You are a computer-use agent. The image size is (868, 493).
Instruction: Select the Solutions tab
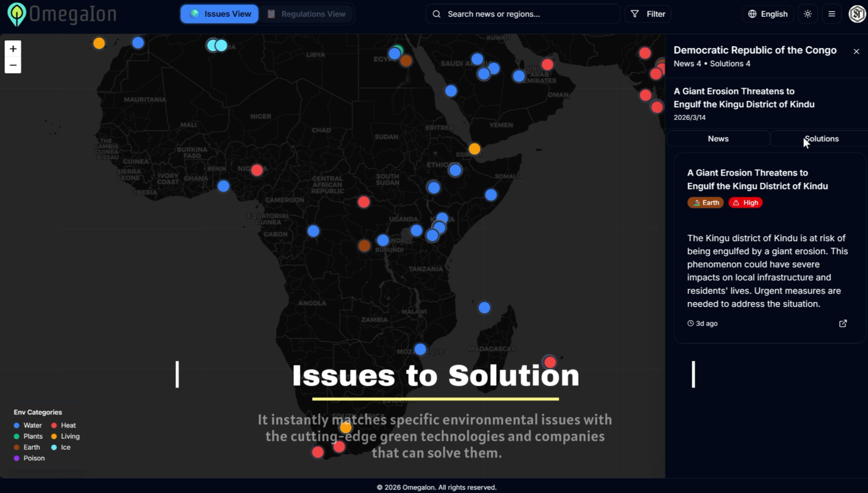(x=822, y=139)
